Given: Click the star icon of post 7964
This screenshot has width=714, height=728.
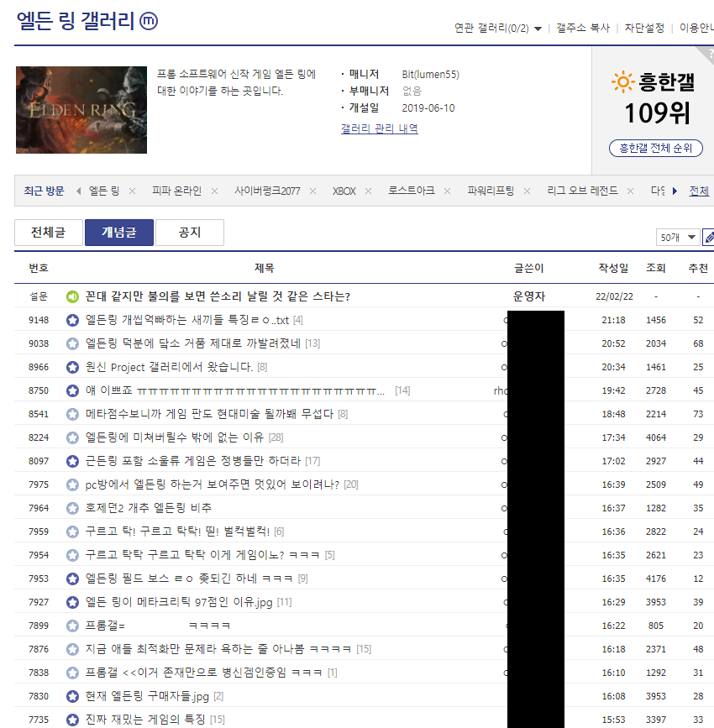Looking at the screenshot, I should coord(72,508).
